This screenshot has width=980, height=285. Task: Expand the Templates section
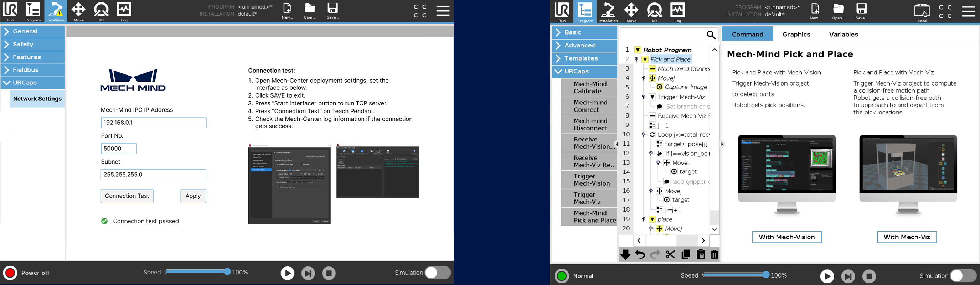[584, 58]
